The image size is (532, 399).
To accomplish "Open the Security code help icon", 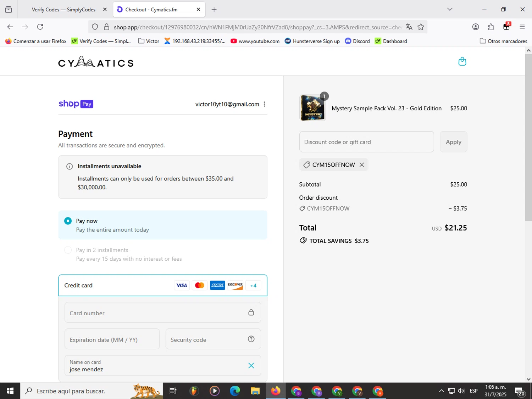I will tap(251, 339).
